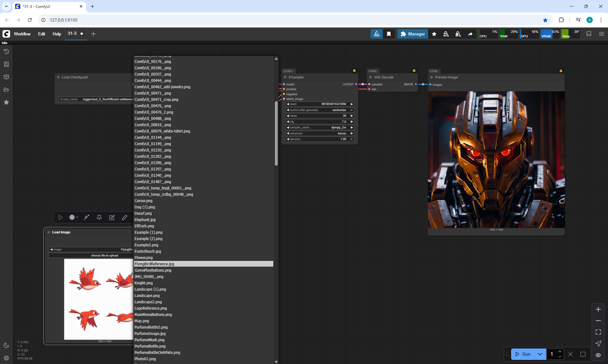Viewport: 608px width, 364px height.
Task: Pin the selected node with pin icon
Action: [x=99, y=217]
